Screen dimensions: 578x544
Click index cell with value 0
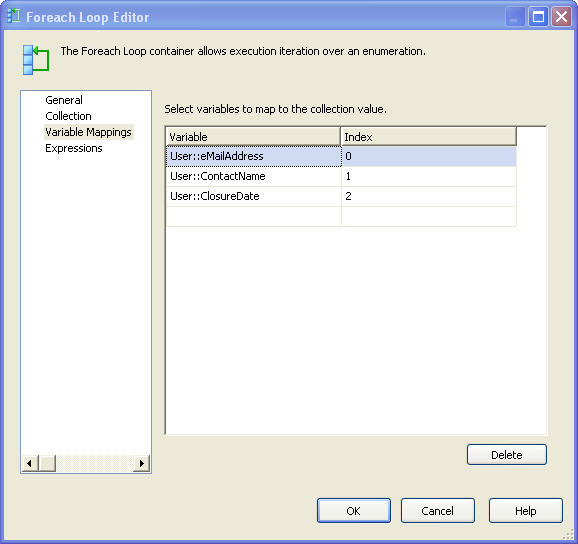pyautogui.click(x=429, y=156)
